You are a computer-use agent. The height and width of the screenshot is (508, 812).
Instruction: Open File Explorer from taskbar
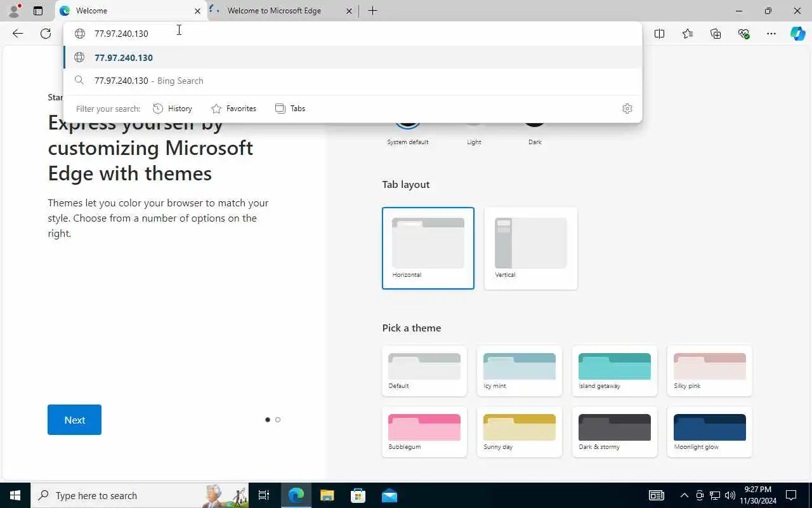click(x=327, y=495)
